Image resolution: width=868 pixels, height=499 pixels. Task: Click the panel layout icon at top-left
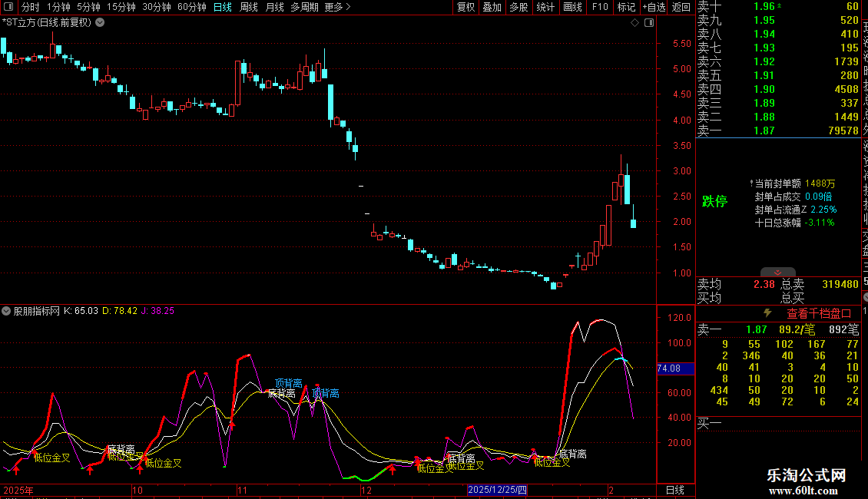(x=8, y=7)
